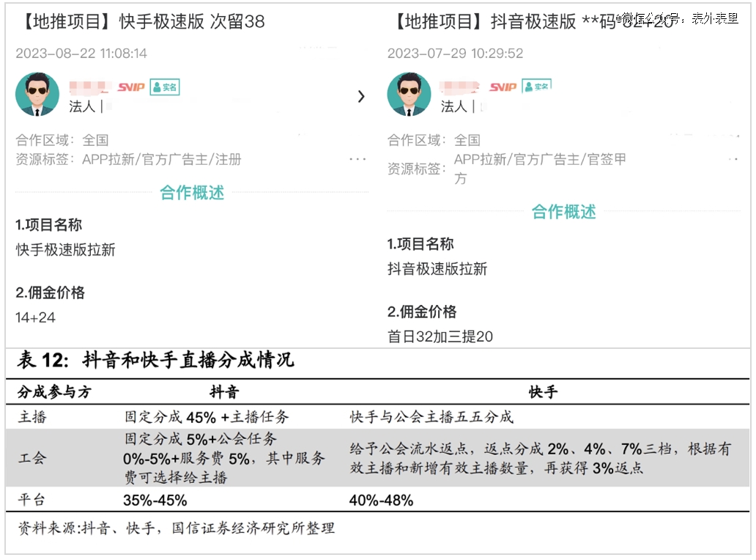
Task: Select the 工会 row label
Action: (x=31, y=458)
